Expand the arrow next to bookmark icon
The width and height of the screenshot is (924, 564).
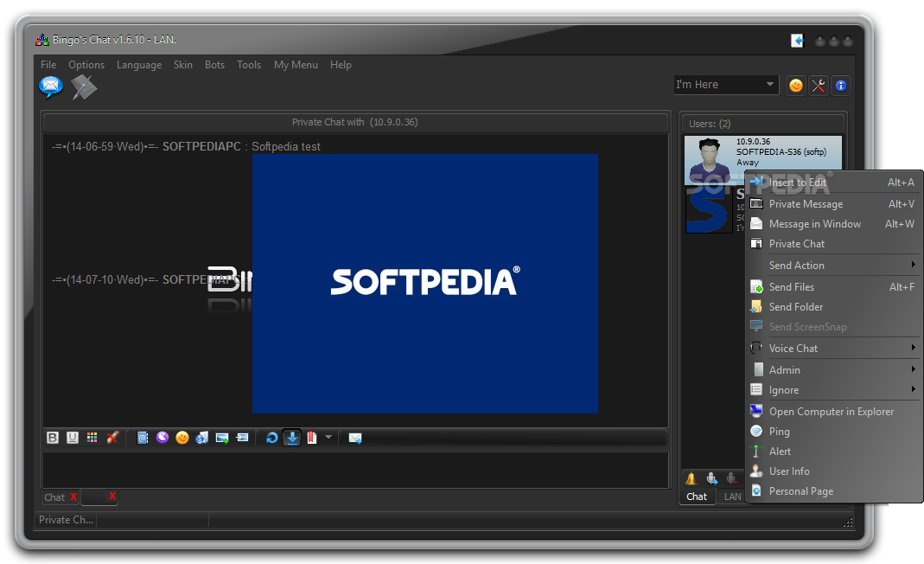click(x=328, y=437)
